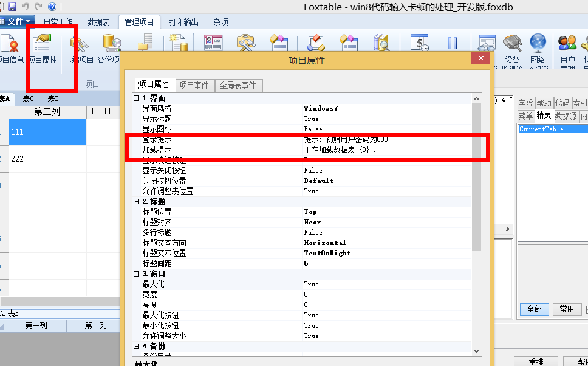The image size is (588, 366).
Task: Switch to the 表B table tab
Action: point(53,98)
